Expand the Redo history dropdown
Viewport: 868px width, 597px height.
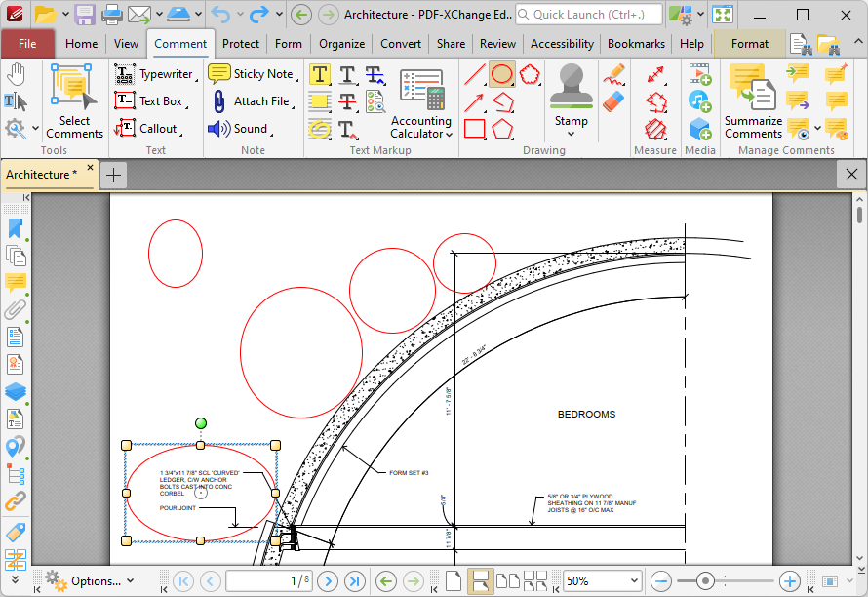pyautogui.click(x=279, y=15)
